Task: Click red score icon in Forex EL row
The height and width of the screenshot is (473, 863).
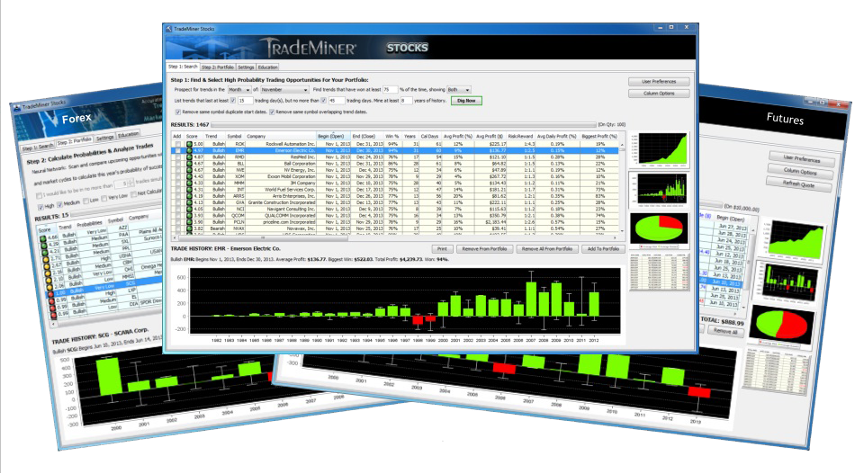Action: (x=53, y=308)
